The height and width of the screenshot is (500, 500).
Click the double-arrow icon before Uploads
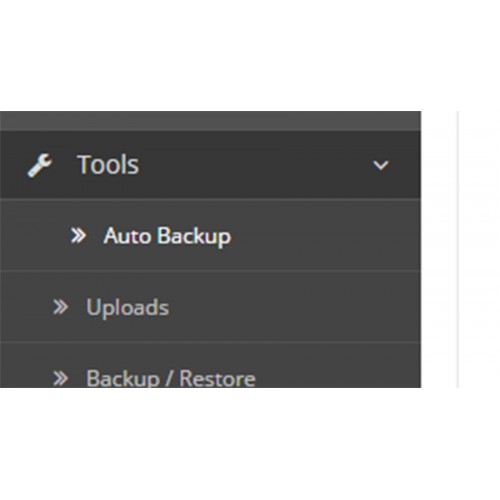click(61, 307)
